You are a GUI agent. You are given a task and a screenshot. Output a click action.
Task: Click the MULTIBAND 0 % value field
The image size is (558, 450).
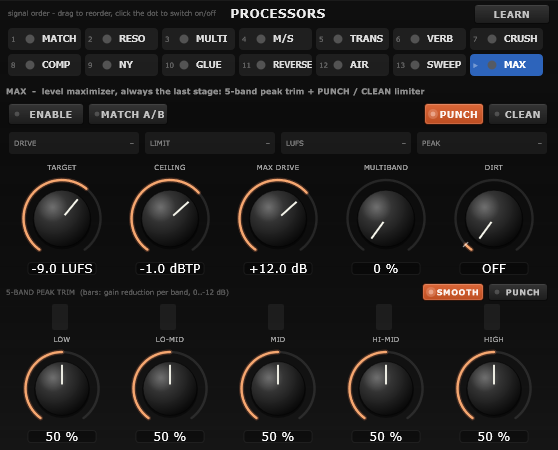(386, 269)
